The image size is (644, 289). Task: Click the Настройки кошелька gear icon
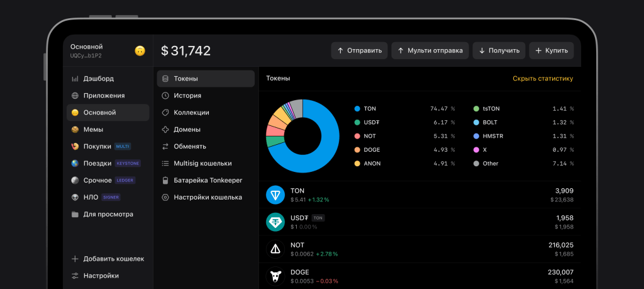(x=165, y=197)
